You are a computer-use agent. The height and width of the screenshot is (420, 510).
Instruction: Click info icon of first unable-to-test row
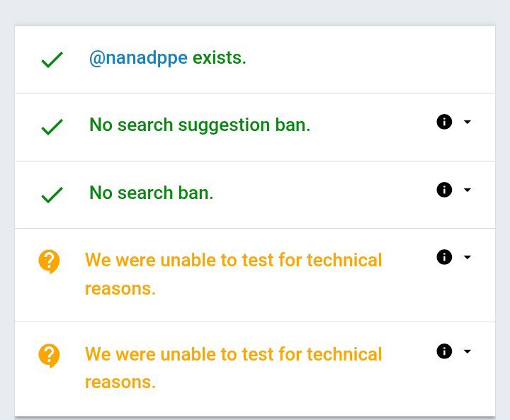point(444,257)
